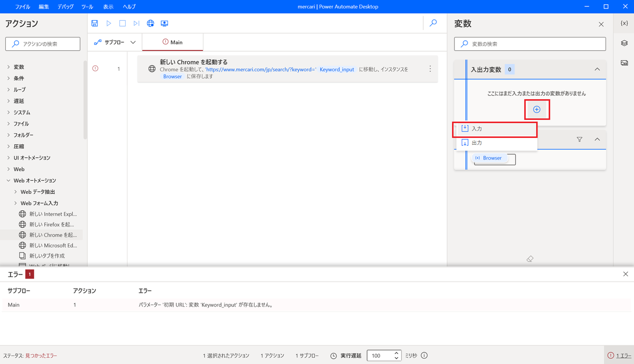
Task: Expand the 圧縮 action group
Action: (8, 146)
